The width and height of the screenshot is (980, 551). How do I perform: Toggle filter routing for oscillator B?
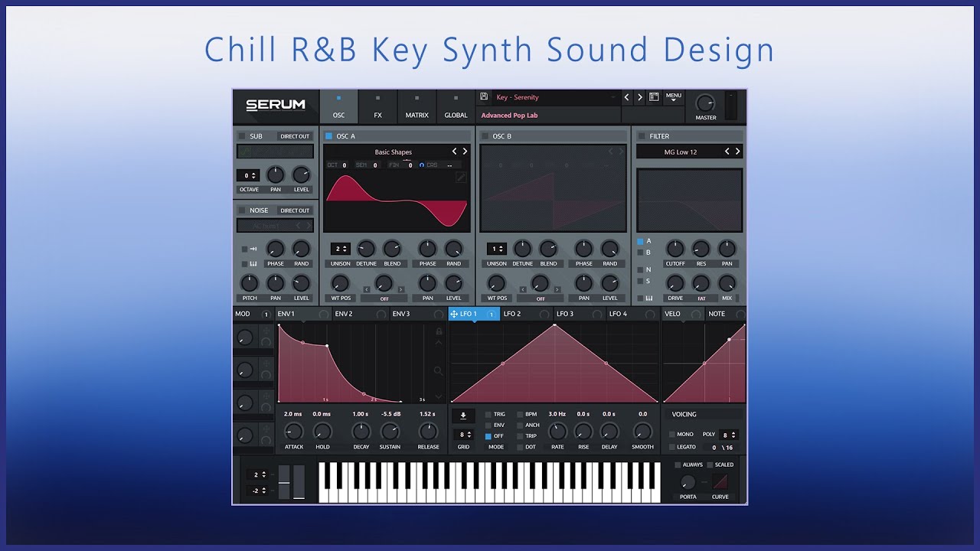(x=641, y=253)
